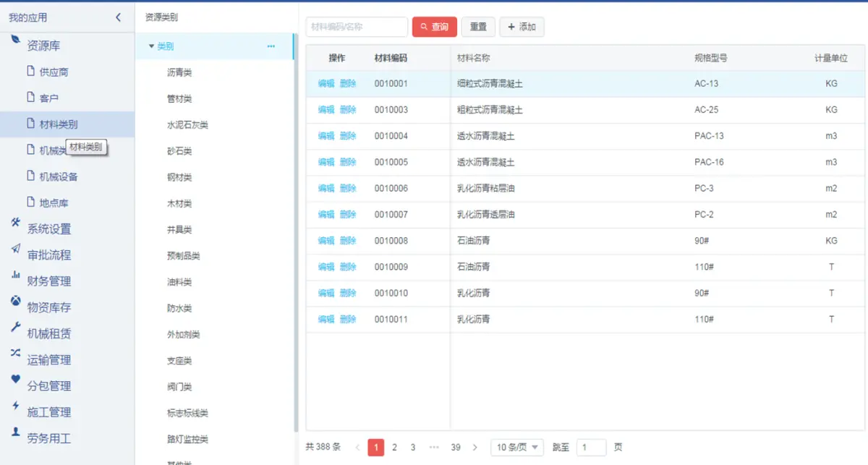Go to the next page arrow

[x=475, y=448]
